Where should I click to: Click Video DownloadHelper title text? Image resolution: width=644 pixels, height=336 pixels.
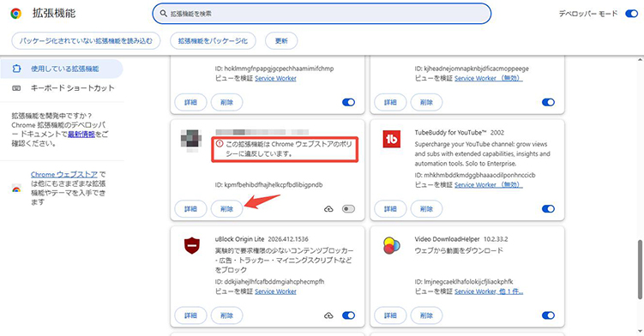447,239
